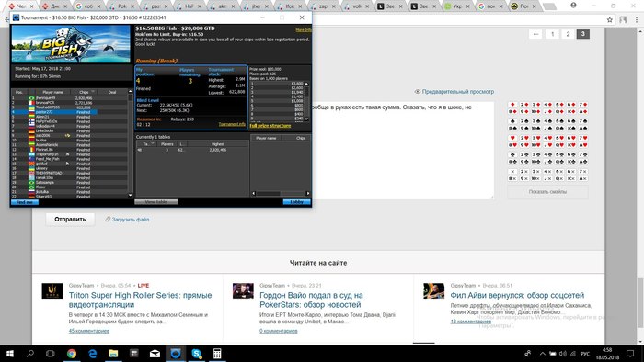Open Task View on the taskbar
644x362 pixels.
click(x=50, y=354)
